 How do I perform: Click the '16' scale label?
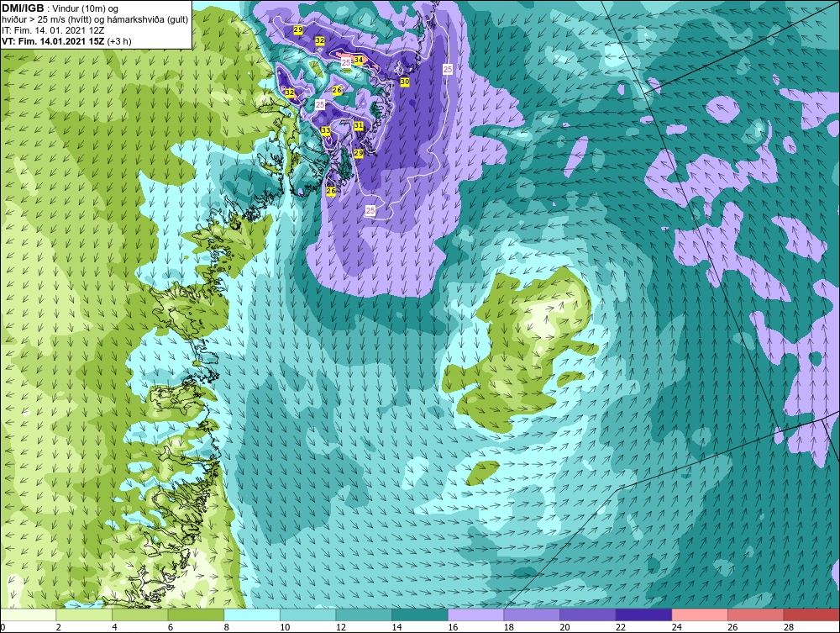coord(453,627)
